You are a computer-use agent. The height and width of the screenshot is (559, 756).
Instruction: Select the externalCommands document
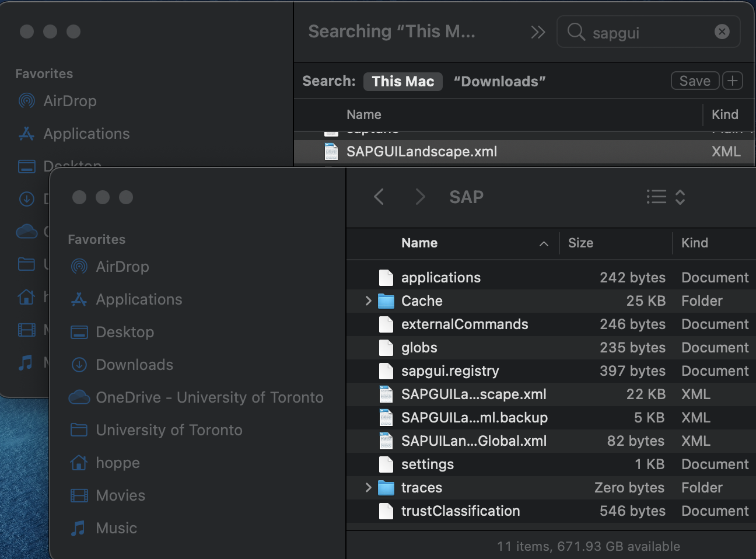pyautogui.click(x=551, y=324)
